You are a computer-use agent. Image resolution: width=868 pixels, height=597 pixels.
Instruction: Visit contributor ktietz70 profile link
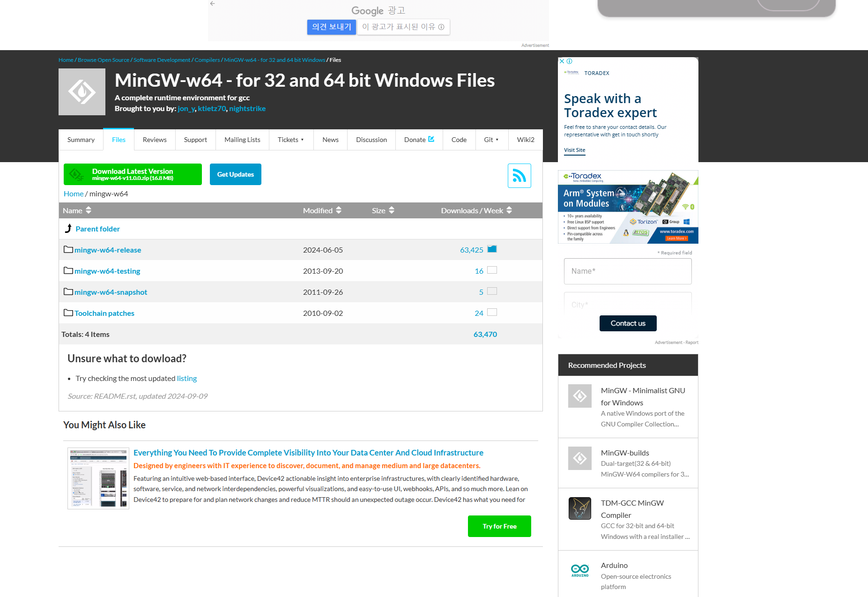click(212, 108)
